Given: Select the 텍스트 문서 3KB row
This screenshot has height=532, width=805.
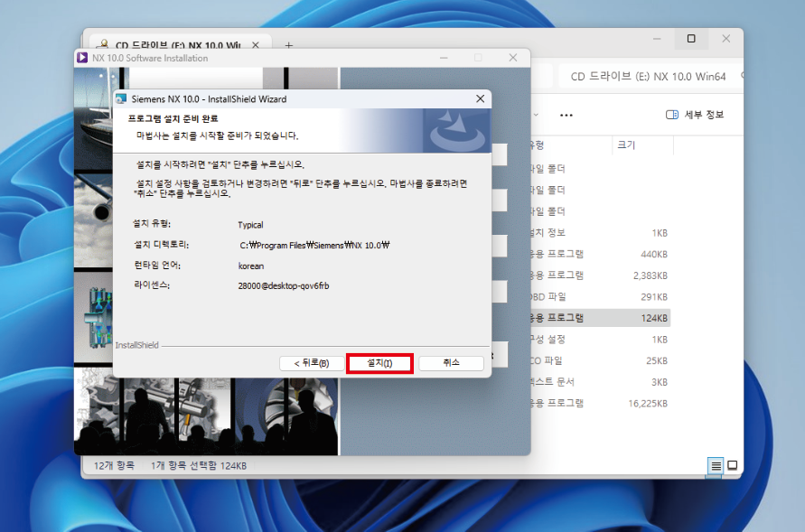Looking at the screenshot, I should click(x=601, y=382).
